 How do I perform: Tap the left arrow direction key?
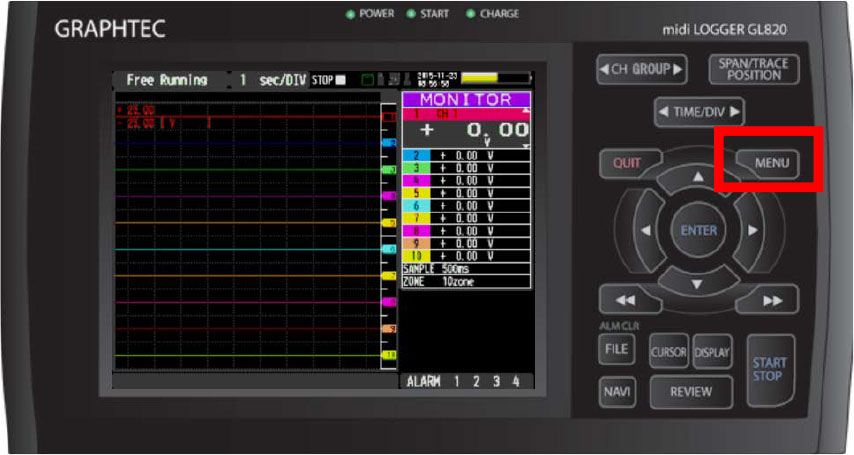tap(645, 230)
